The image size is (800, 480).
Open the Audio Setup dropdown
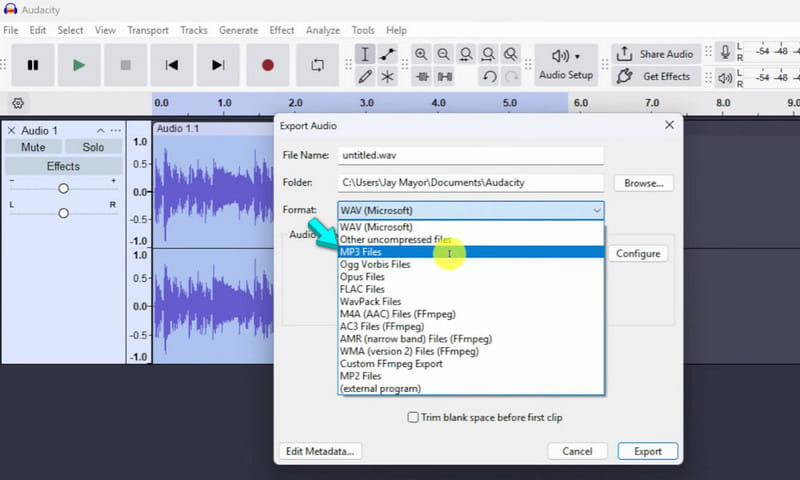coord(566,65)
